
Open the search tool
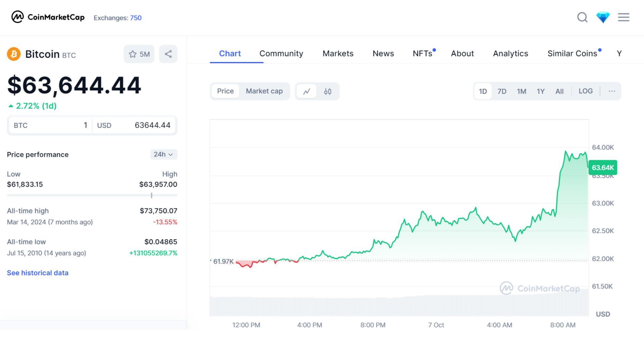(582, 17)
